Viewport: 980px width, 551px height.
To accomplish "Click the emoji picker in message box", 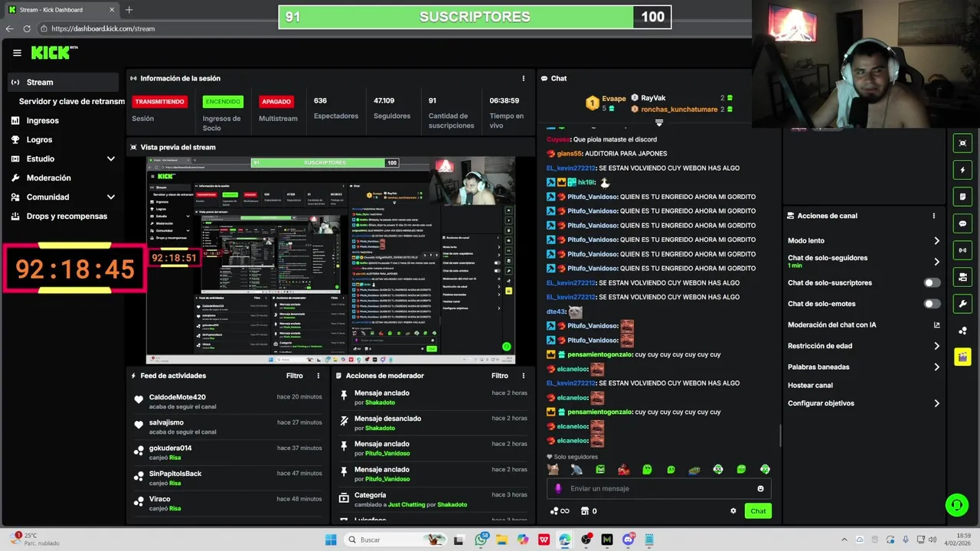I will pyautogui.click(x=760, y=488).
